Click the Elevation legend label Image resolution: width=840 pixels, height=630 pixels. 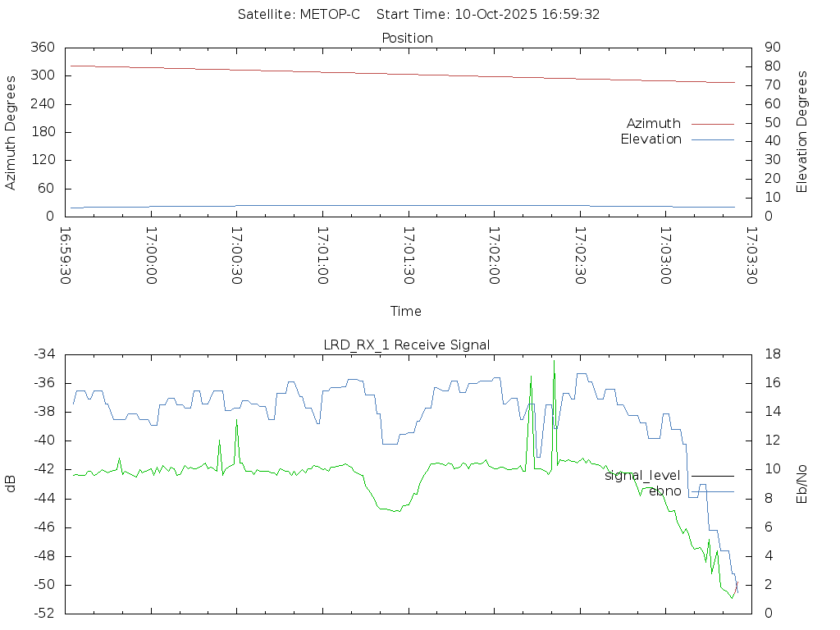(651, 139)
